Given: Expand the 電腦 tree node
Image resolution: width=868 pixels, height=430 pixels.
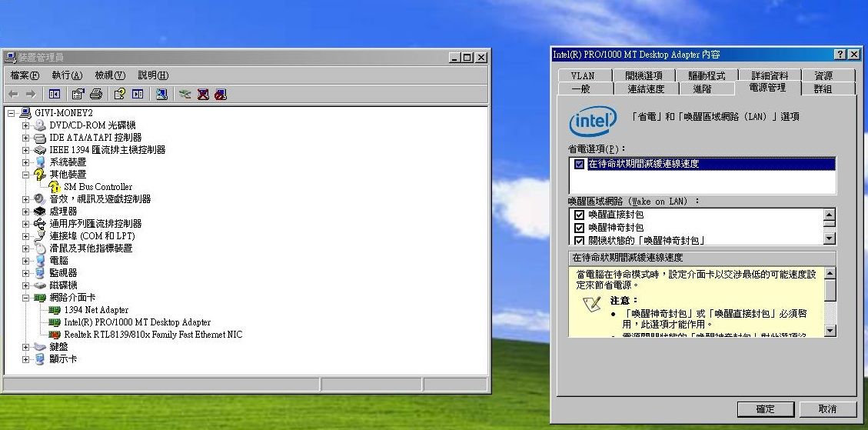Looking at the screenshot, I should click(25, 261).
